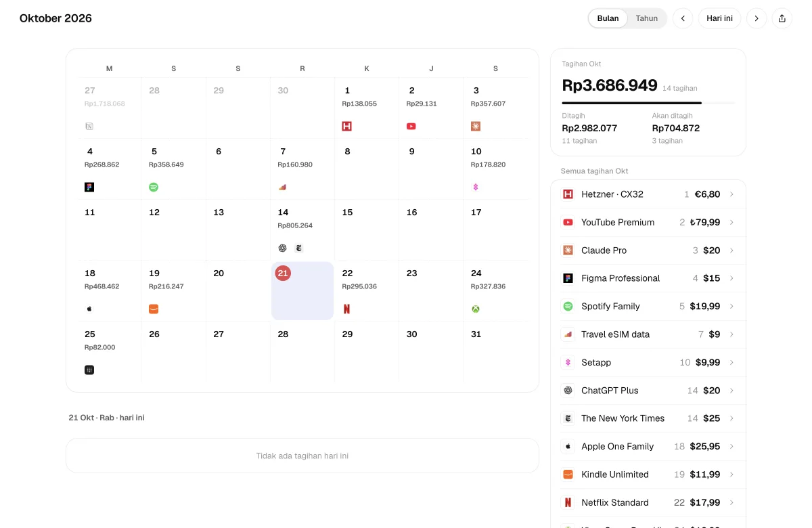Switch to Tahun view

click(x=647, y=18)
